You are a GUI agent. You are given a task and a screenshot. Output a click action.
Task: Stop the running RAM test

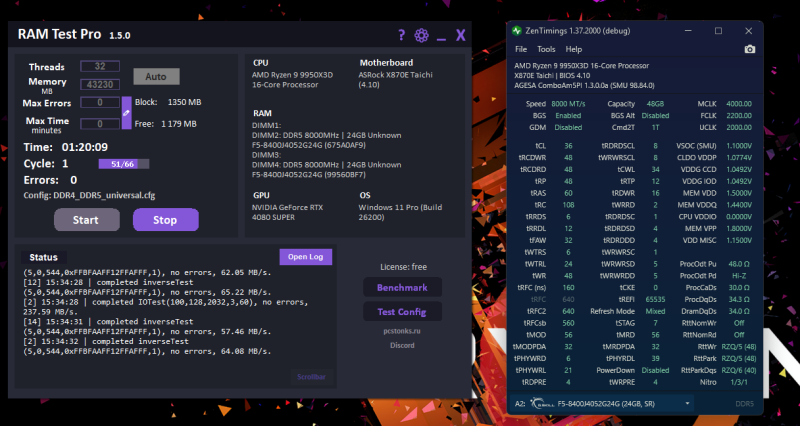coord(165,220)
